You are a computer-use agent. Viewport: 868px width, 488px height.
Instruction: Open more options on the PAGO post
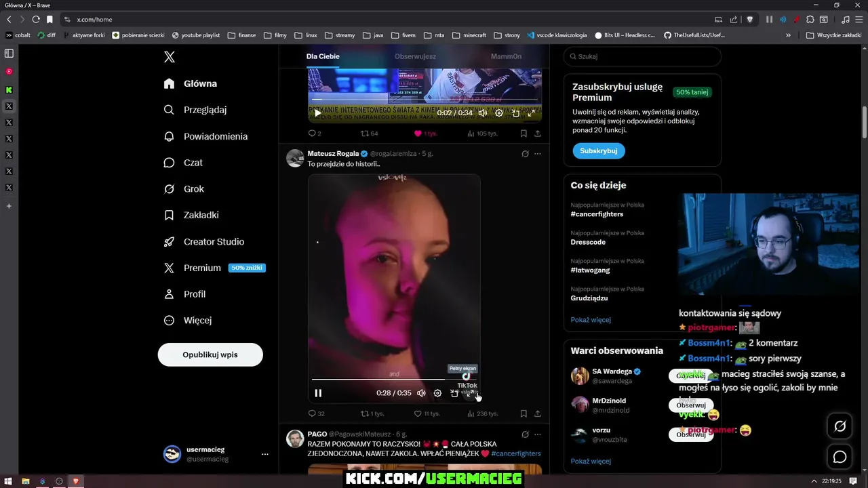[538, 434]
